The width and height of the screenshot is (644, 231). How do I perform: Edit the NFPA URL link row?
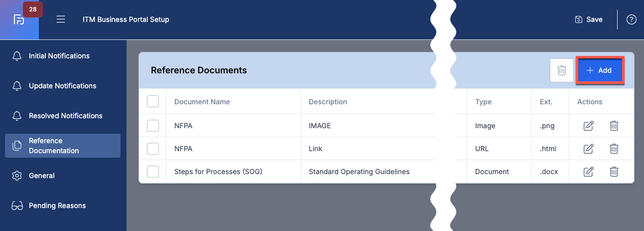(588, 149)
